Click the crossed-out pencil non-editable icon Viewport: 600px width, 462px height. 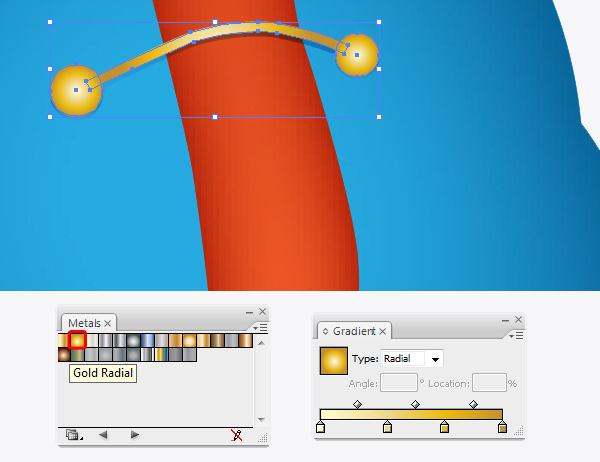tap(236, 435)
